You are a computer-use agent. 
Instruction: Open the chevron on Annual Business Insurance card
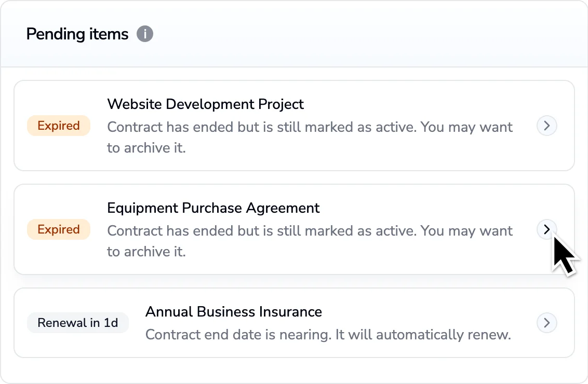coord(546,323)
